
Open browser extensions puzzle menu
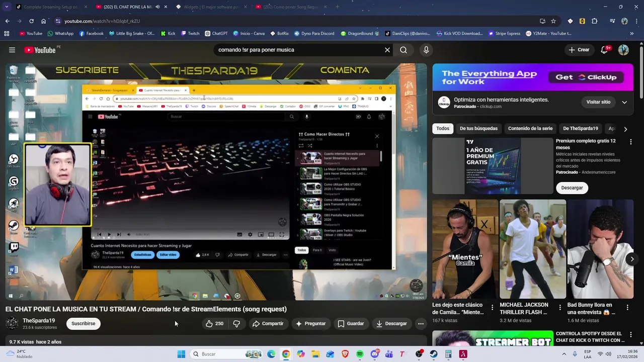click(595, 21)
